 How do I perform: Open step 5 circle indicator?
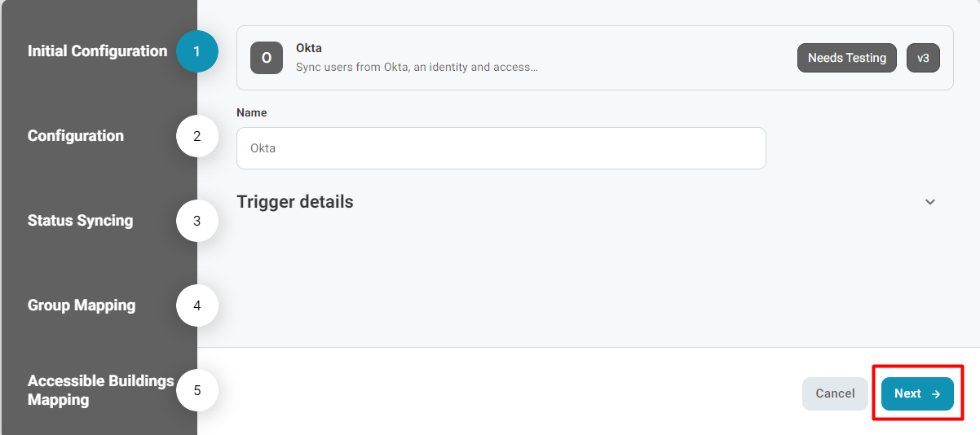(x=197, y=390)
